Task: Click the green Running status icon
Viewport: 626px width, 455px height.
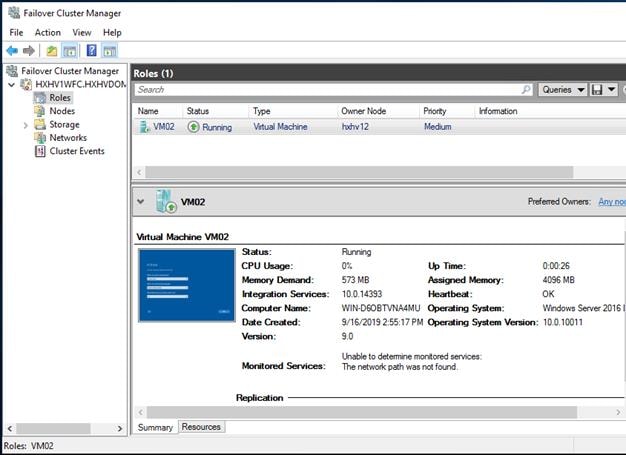Action: (193, 127)
